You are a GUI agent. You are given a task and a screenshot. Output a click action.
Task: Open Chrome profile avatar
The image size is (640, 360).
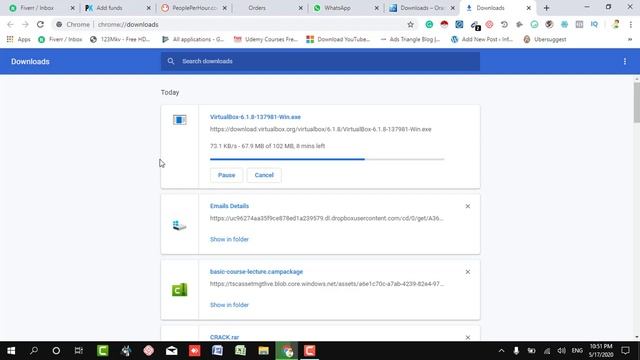[x=616, y=24]
